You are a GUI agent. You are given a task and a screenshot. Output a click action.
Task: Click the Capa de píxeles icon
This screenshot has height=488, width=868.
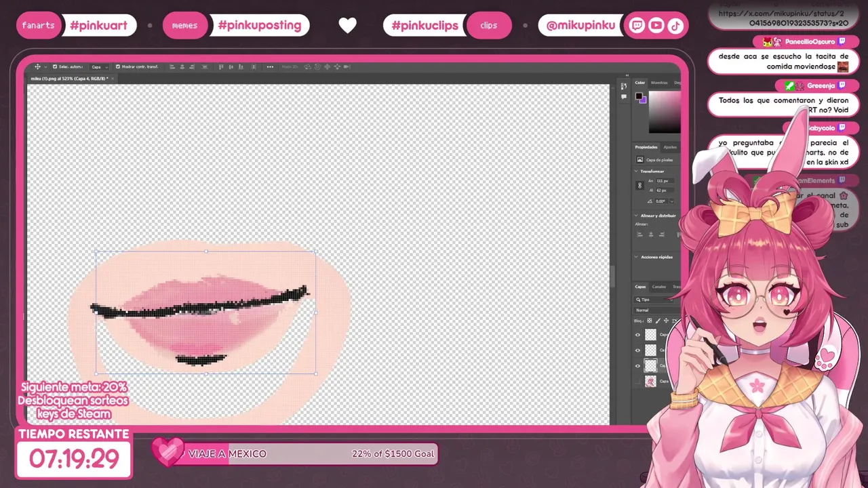click(640, 159)
